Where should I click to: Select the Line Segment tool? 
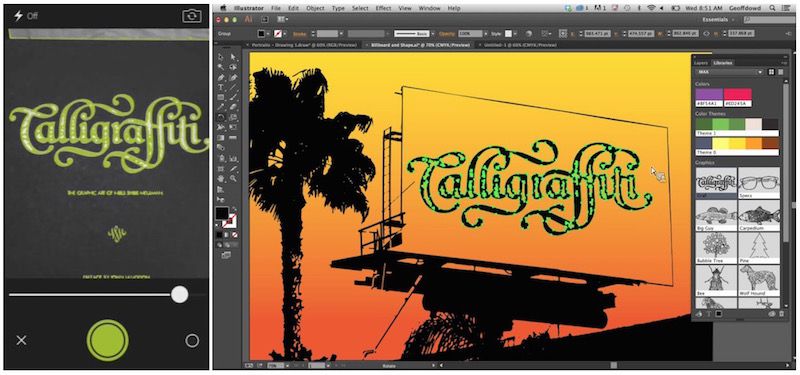232,87
